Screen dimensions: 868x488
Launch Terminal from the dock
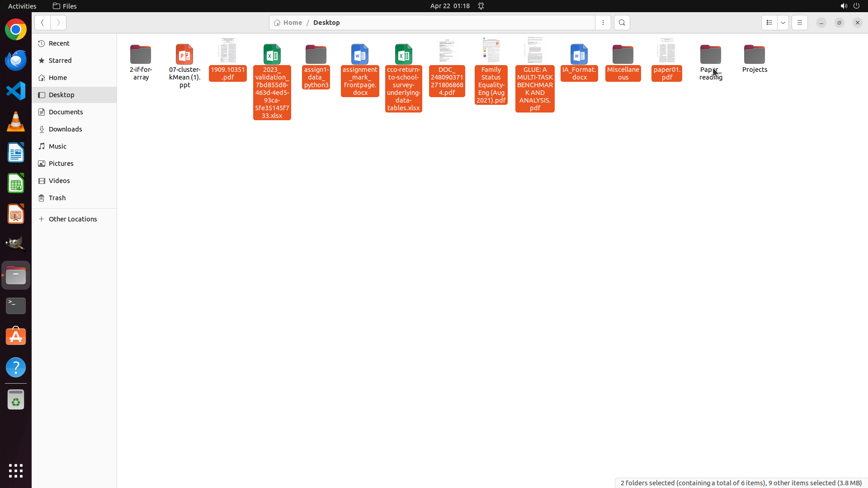[x=16, y=306]
